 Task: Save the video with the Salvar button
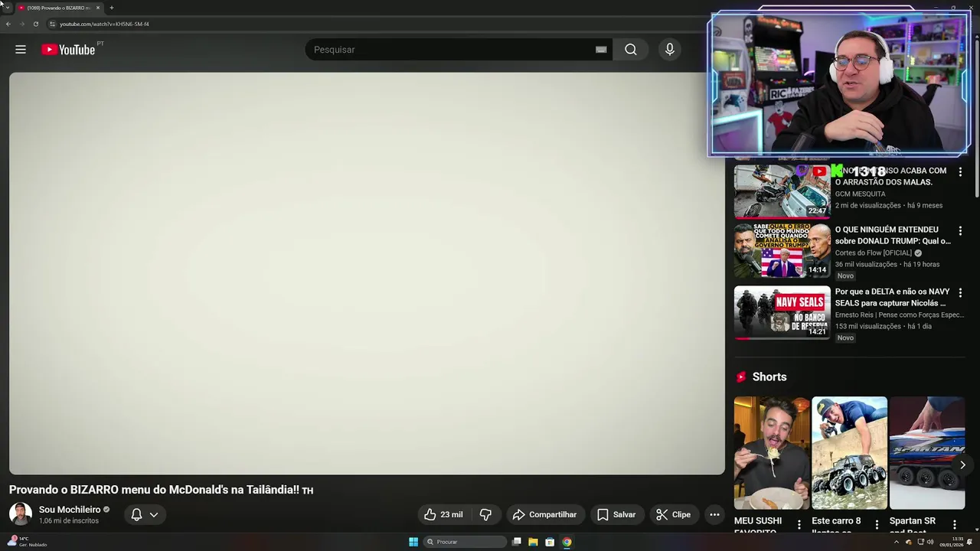click(x=616, y=514)
